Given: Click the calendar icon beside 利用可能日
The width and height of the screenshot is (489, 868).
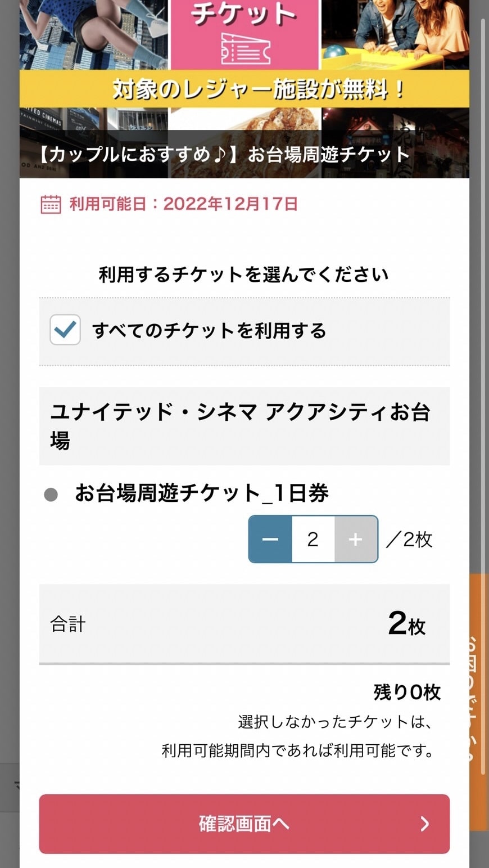Looking at the screenshot, I should [x=51, y=204].
